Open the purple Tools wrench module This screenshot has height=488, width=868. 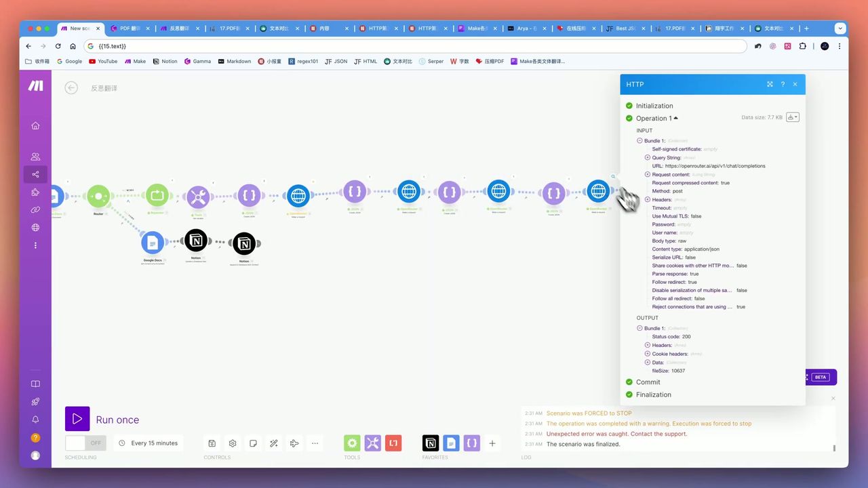tap(198, 197)
